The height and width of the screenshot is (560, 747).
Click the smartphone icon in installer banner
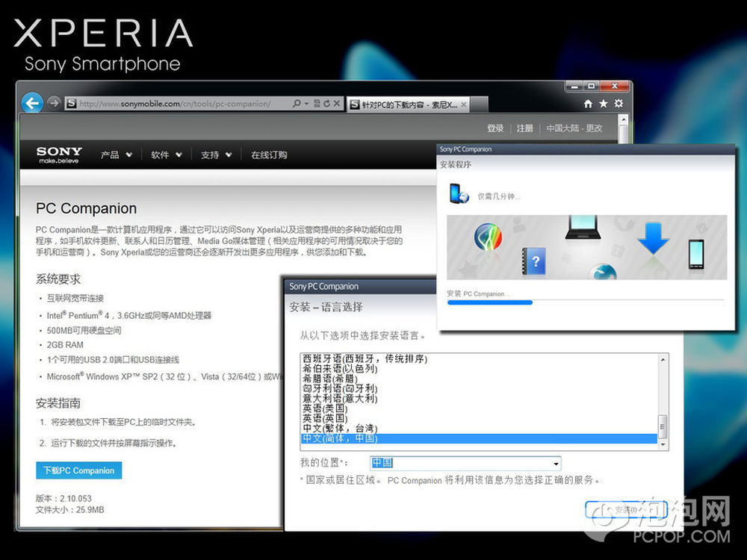pyautogui.click(x=696, y=255)
